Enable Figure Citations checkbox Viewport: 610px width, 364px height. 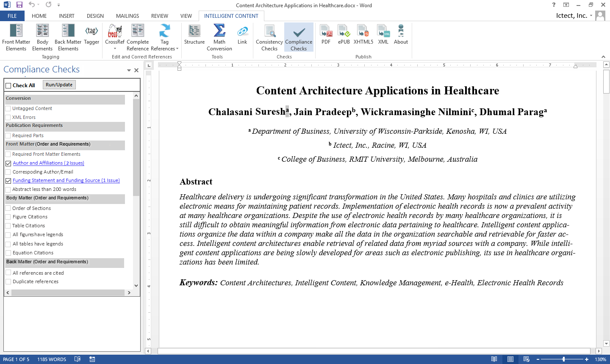pyautogui.click(x=8, y=217)
